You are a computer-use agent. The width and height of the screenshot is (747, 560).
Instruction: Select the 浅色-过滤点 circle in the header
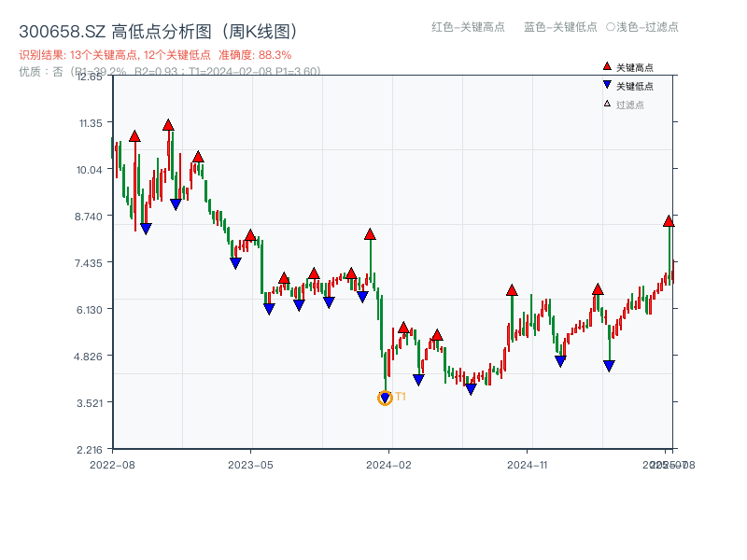click(610, 27)
